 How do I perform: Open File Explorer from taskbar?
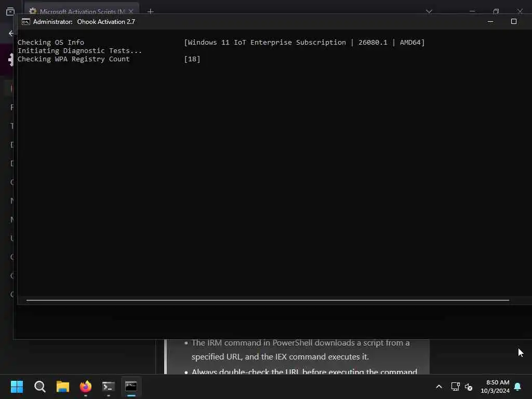(62, 387)
